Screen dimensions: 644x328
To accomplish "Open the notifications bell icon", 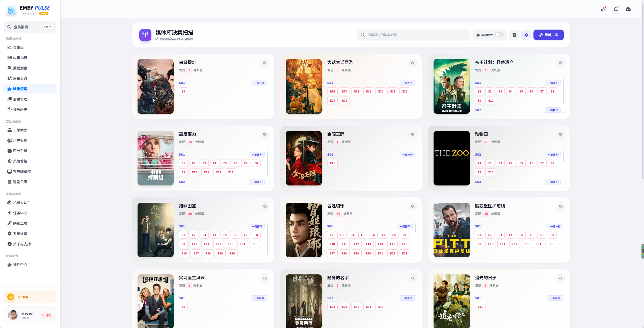I will pyautogui.click(x=616, y=9).
